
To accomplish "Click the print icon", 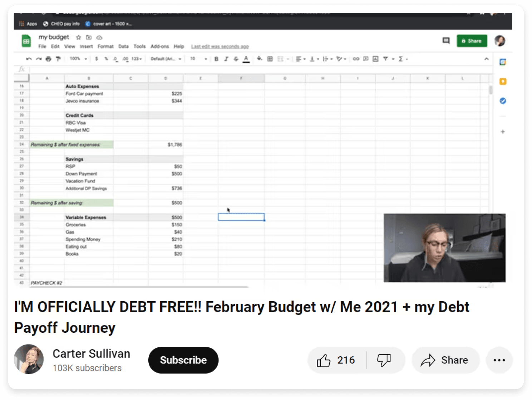I will 48,59.
